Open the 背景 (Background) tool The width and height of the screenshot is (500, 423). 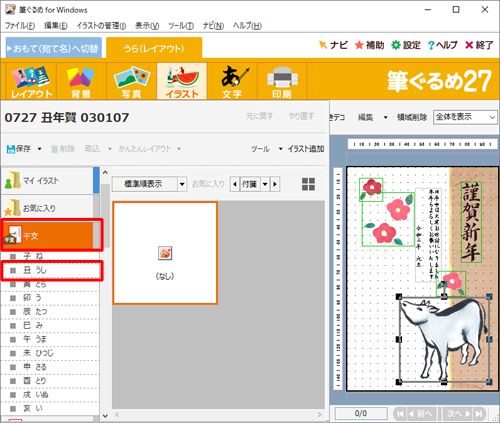coord(81,82)
